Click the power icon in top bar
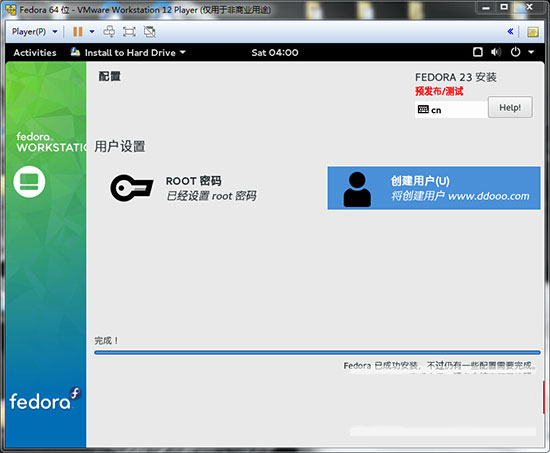This screenshot has height=453, width=550. 515,52
